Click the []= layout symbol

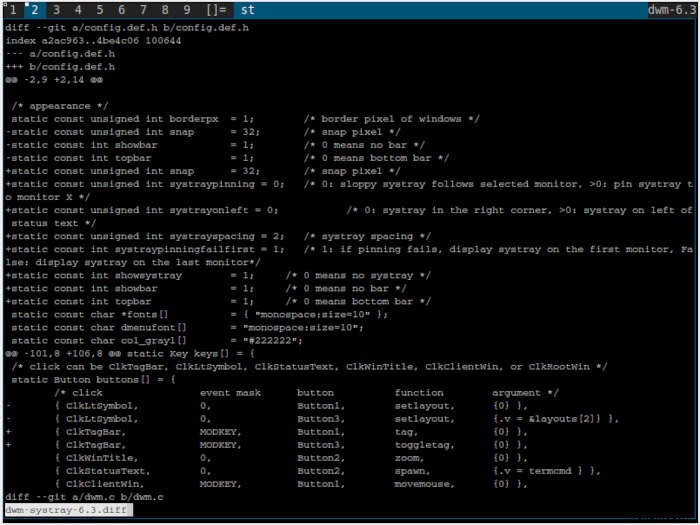tap(217, 9)
